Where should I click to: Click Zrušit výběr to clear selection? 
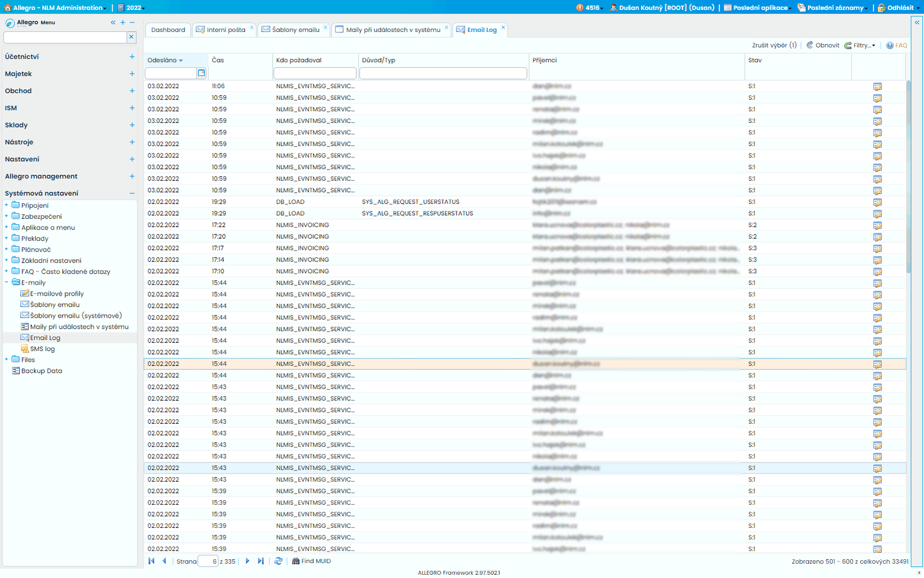pyautogui.click(x=774, y=45)
